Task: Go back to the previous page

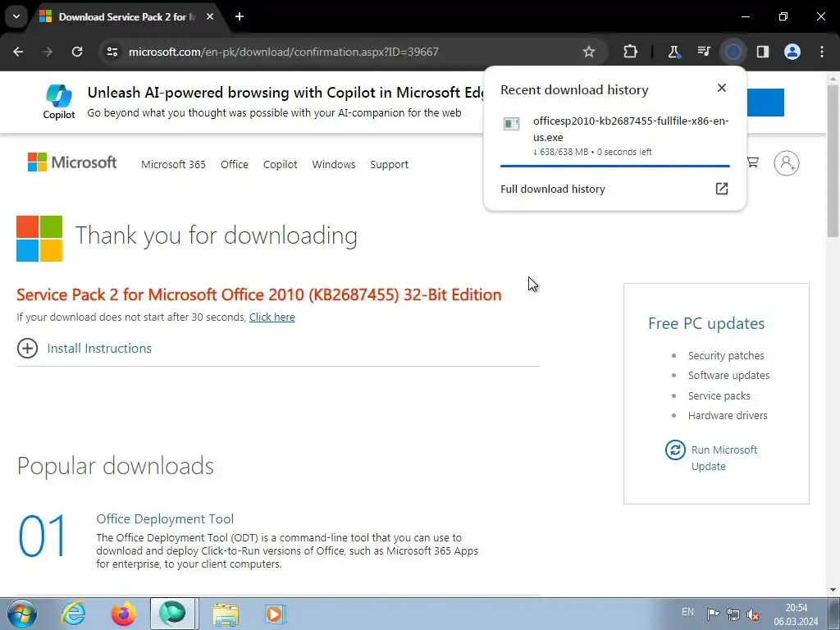Action: (x=18, y=52)
